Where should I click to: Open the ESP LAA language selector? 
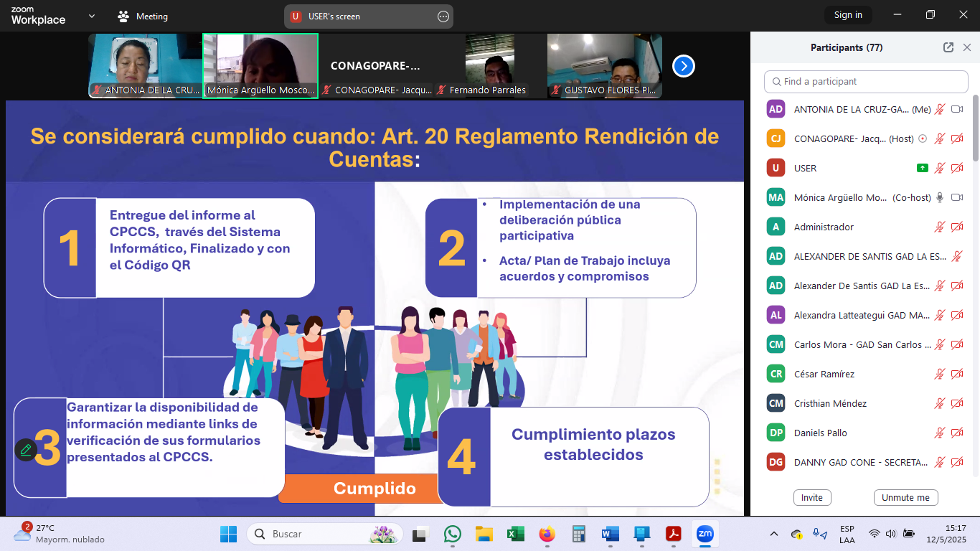[847, 534]
